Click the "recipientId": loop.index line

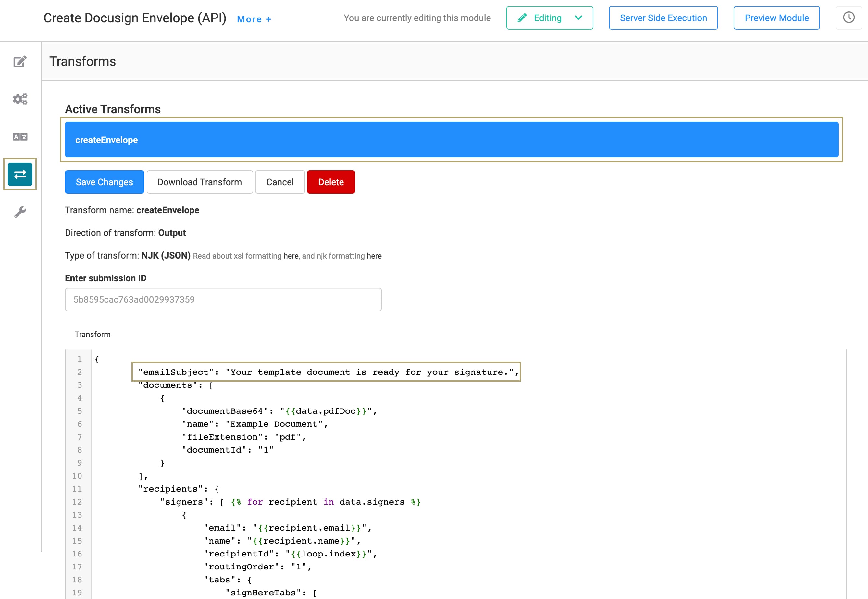290,554
